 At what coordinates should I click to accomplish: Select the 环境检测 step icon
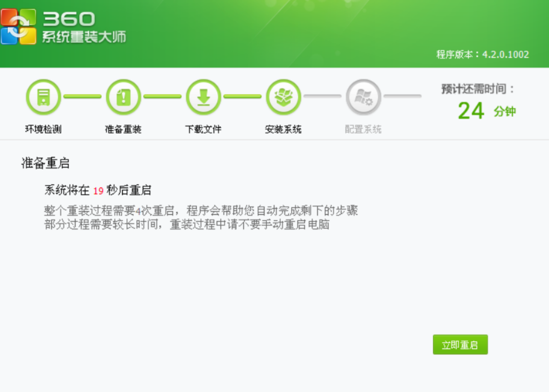point(43,97)
